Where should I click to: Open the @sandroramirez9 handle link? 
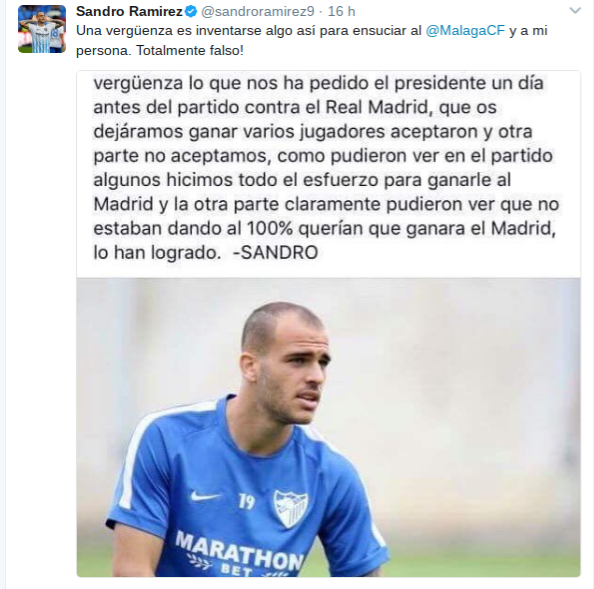tap(258, 11)
